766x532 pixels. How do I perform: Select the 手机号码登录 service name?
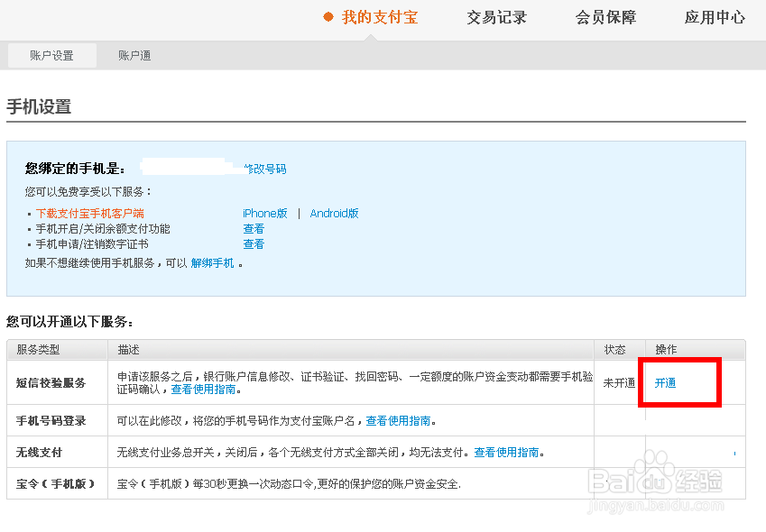[51, 421]
